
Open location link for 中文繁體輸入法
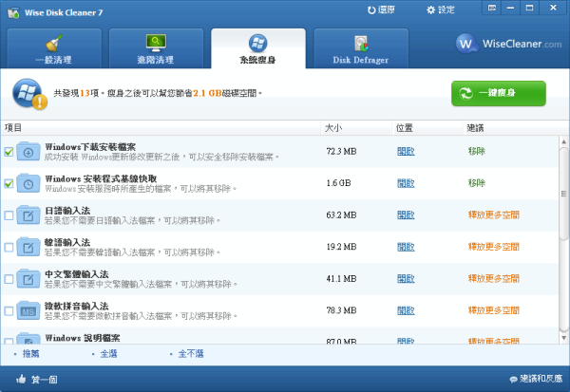(x=406, y=279)
